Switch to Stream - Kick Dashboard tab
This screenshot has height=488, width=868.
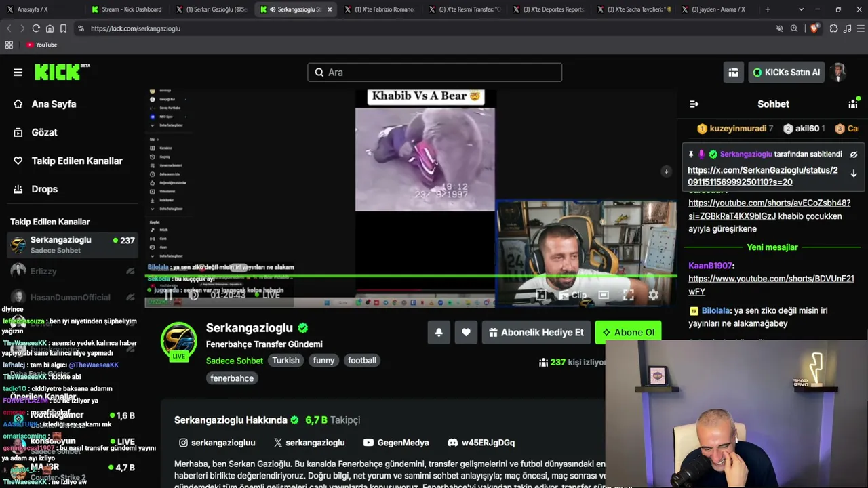point(127,9)
